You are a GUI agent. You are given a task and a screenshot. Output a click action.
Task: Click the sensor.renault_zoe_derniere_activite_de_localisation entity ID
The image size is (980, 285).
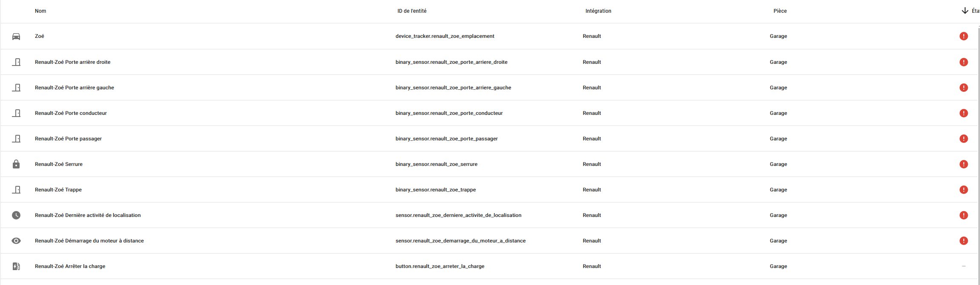click(x=458, y=215)
